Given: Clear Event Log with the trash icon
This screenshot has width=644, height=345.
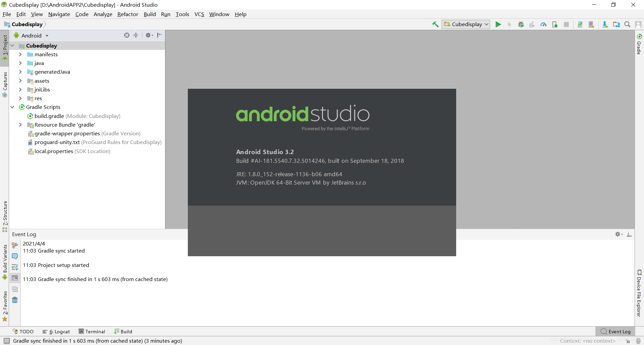Looking at the screenshot, I should pyautogui.click(x=15, y=300).
